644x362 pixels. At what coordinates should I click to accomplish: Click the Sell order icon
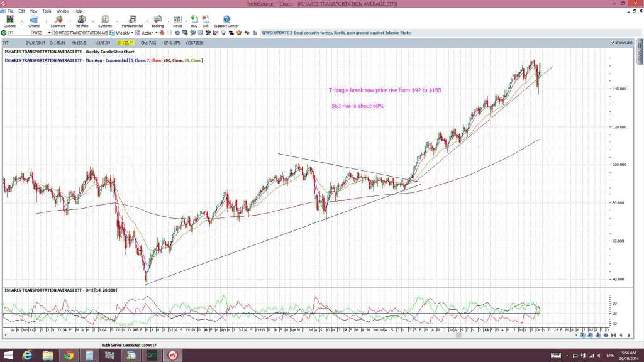coord(206,21)
